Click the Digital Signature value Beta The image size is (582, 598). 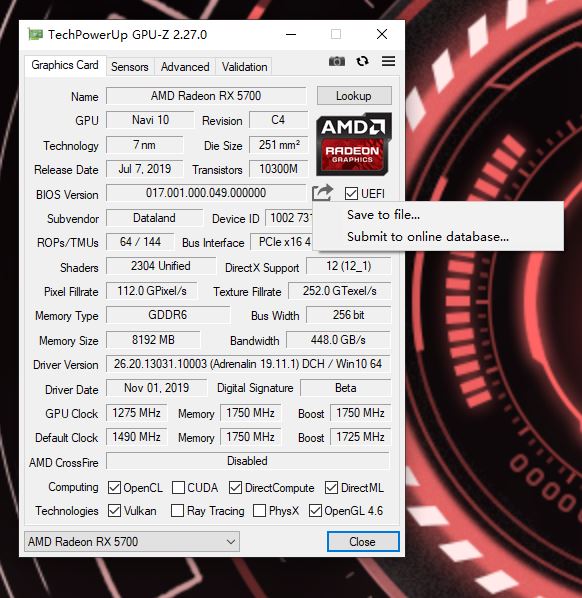(x=346, y=388)
